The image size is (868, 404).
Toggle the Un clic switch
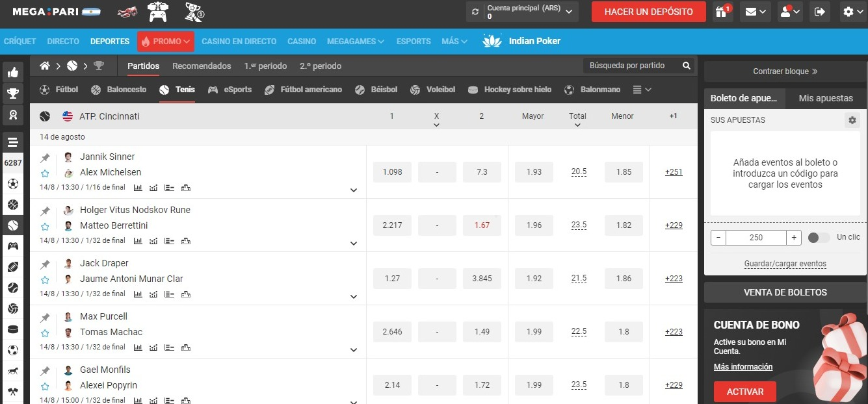click(818, 238)
